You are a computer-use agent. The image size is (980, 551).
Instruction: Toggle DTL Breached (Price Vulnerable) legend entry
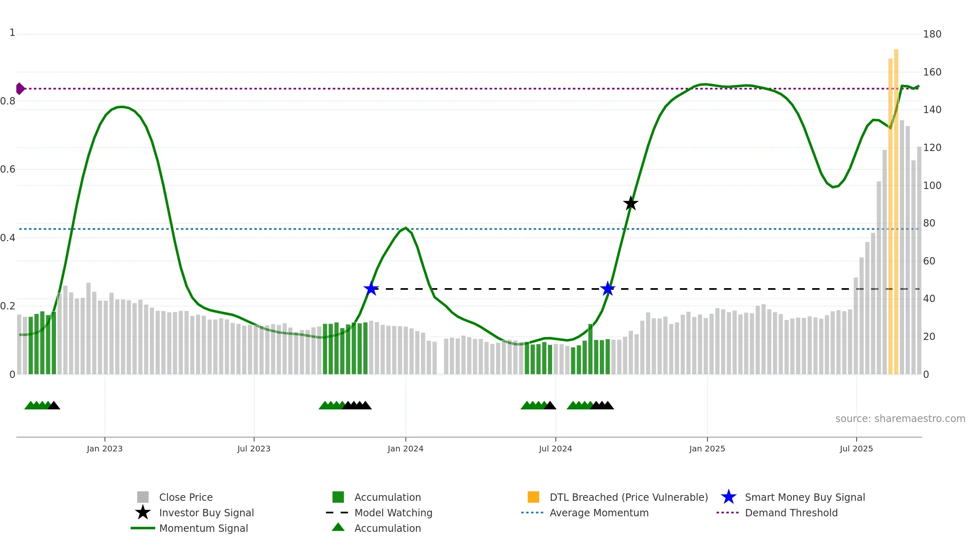[x=618, y=497]
